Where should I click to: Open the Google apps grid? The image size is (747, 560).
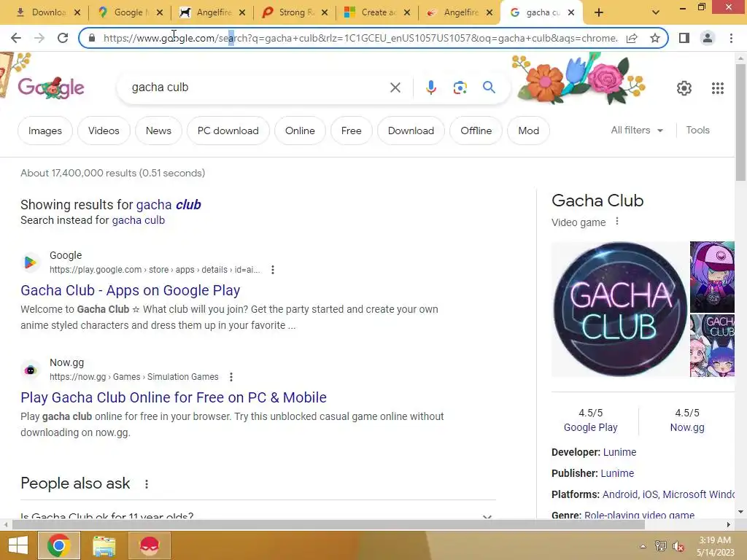[x=718, y=88]
